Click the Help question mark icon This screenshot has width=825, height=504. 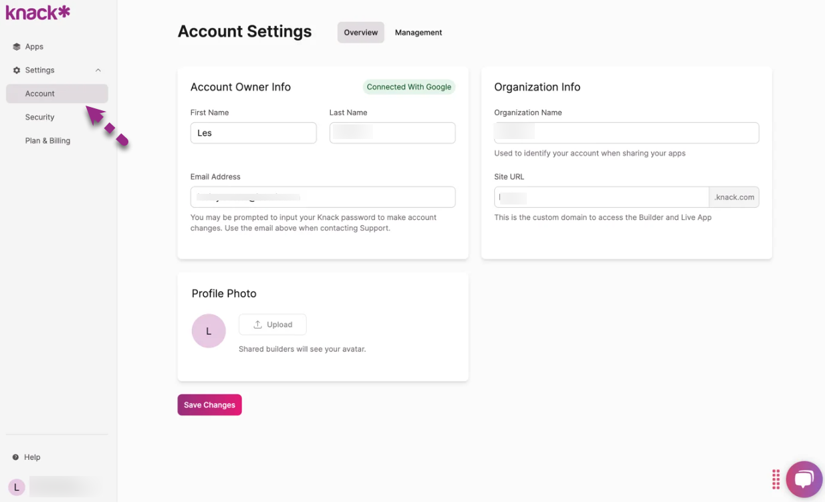[15, 457]
